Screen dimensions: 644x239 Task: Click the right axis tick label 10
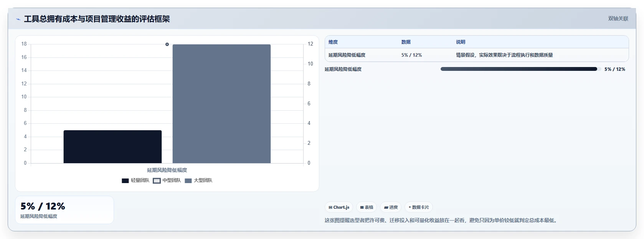point(310,64)
